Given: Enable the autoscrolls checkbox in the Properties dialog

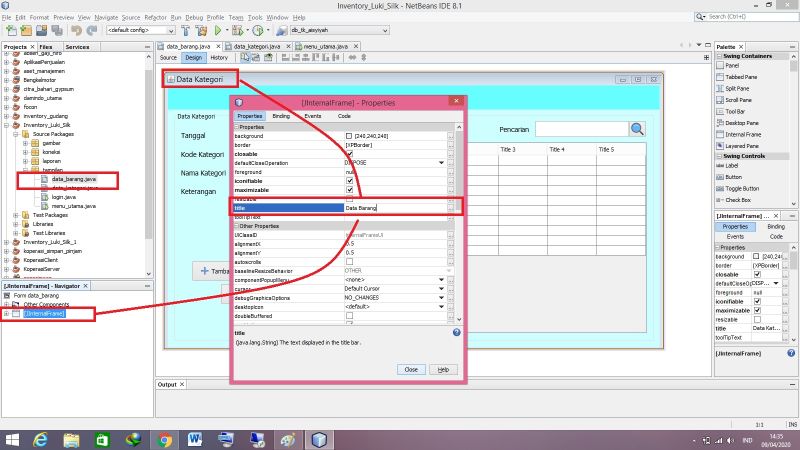Looking at the screenshot, I should click(x=349, y=262).
